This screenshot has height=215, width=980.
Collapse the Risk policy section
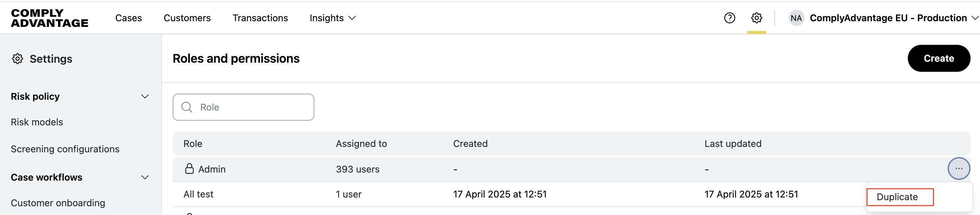[x=145, y=96]
